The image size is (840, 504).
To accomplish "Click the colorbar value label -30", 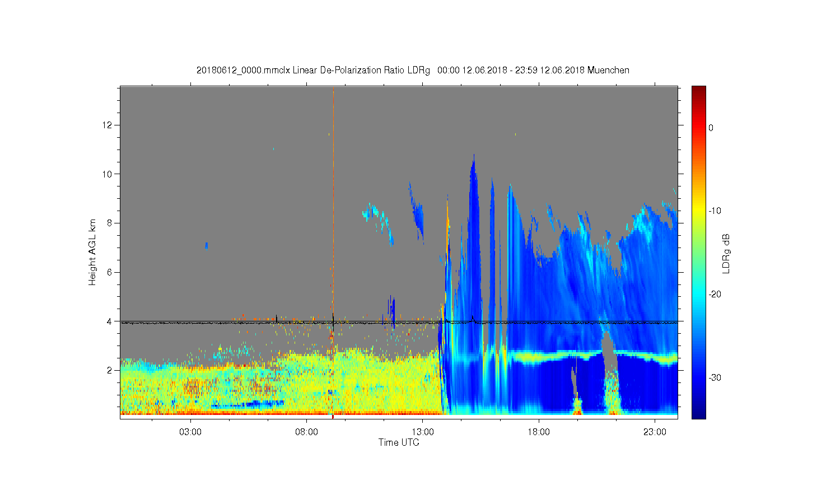I will click(x=714, y=378).
